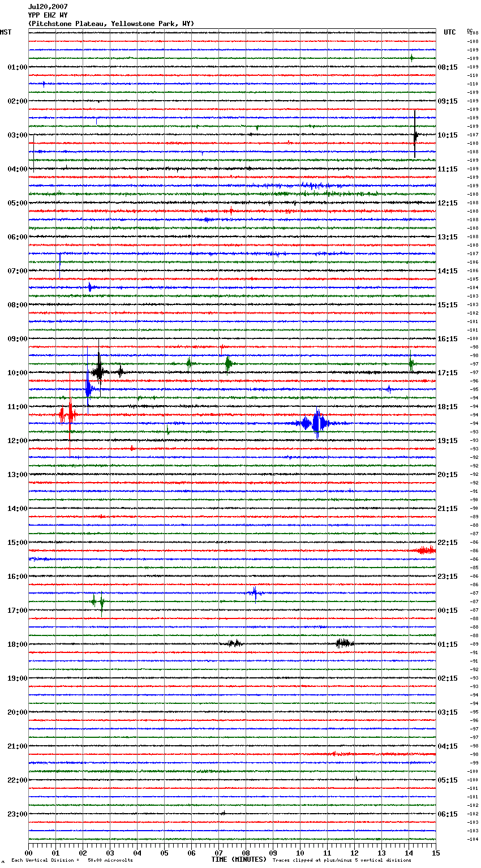This screenshot has width=481, height=868.
Task: Select the 01:00 MST time label
Action: [18, 67]
